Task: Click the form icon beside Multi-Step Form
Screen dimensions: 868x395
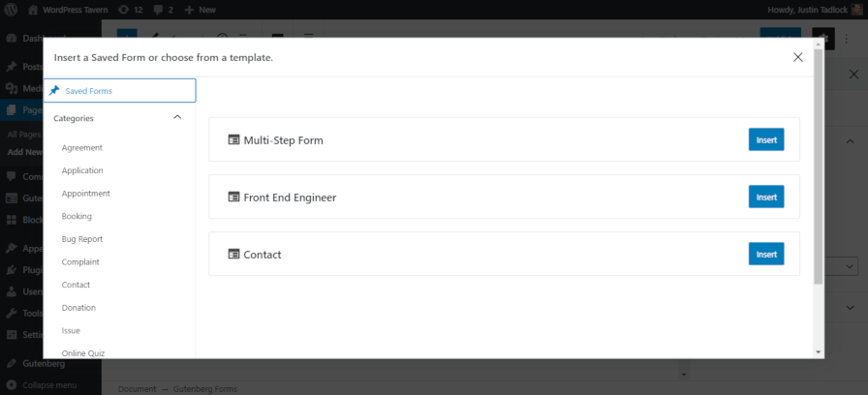Action: click(x=233, y=139)
